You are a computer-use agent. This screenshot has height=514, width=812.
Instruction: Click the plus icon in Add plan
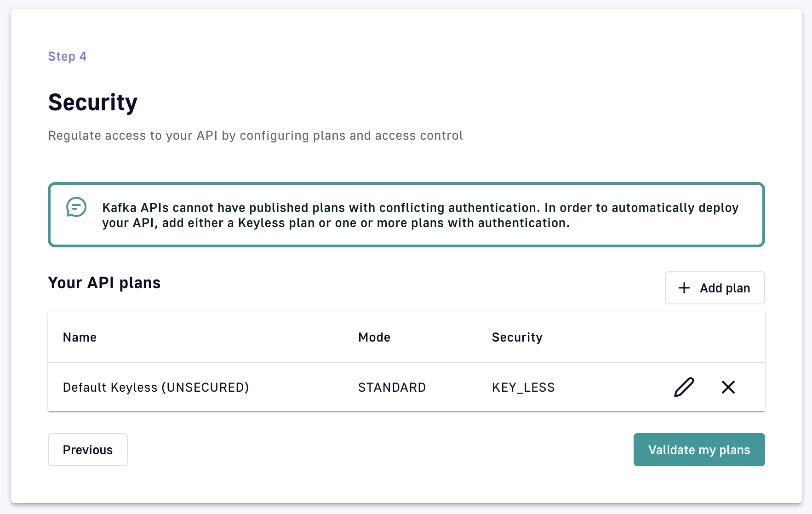[684, 288]
